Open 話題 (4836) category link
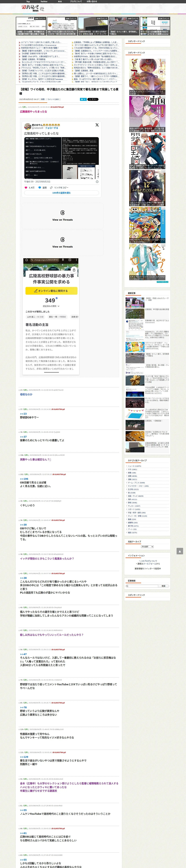The width and height of the screenshot is (186, 868). tap(132, 476)
